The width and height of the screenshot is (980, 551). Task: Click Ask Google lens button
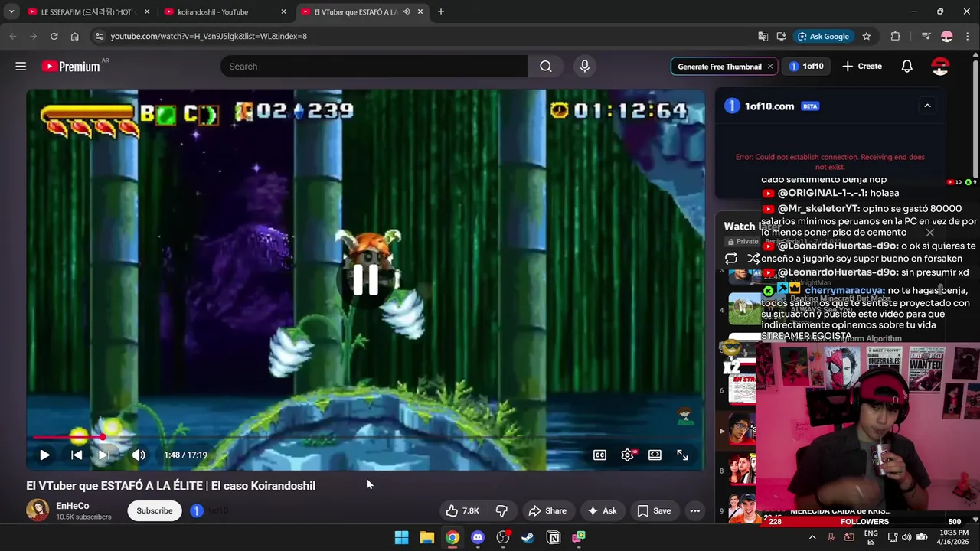[x=823, y=36]
